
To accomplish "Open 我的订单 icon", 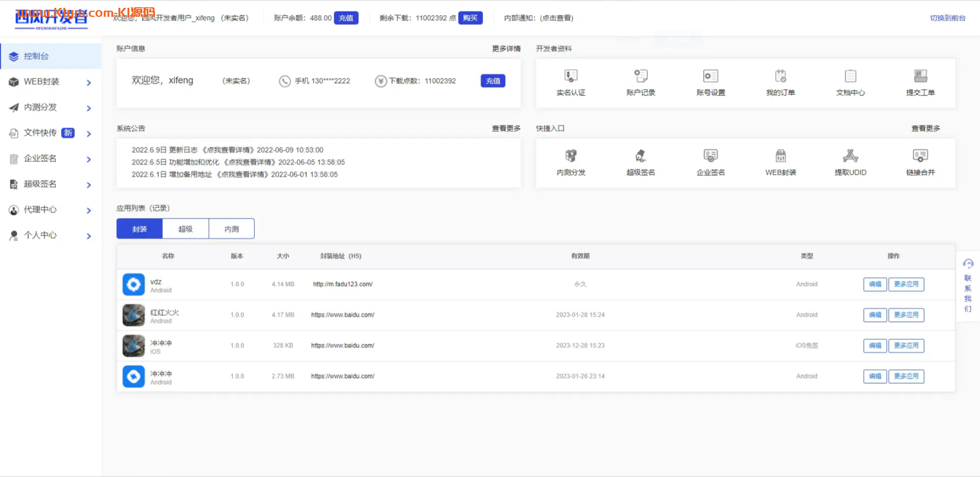I will point(780,76).
